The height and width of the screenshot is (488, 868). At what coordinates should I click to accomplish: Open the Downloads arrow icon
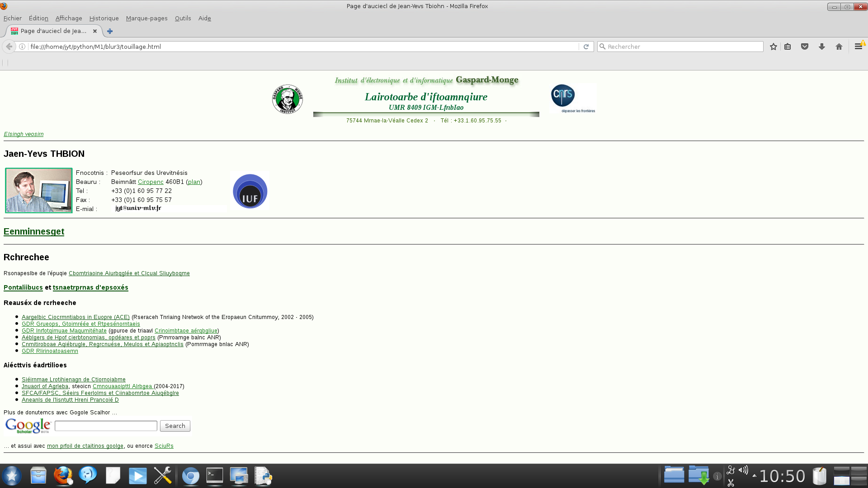(821, 47)
